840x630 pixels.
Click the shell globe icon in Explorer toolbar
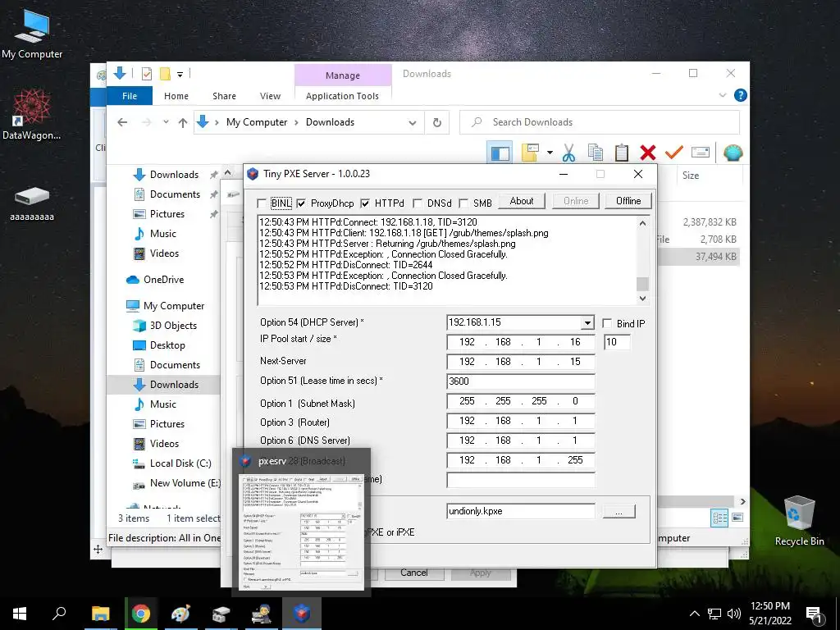click(733, 153)
